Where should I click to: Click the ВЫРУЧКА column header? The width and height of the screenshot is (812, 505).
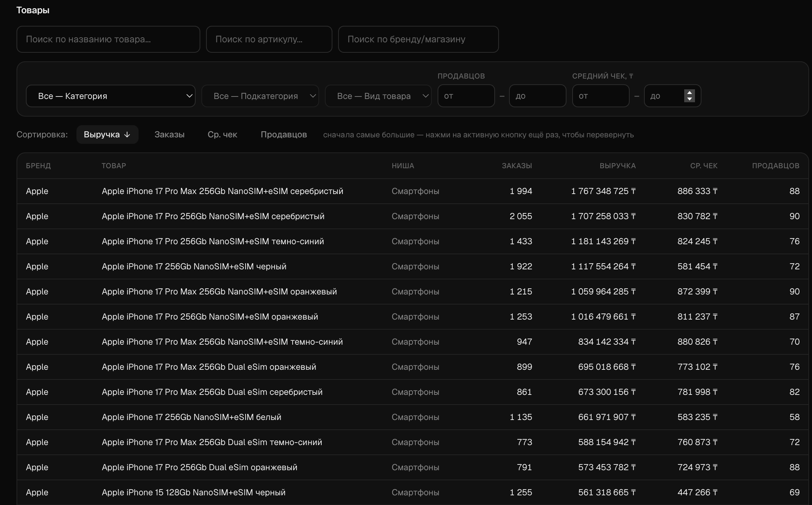pyautogui.click(x=617, y=166)
